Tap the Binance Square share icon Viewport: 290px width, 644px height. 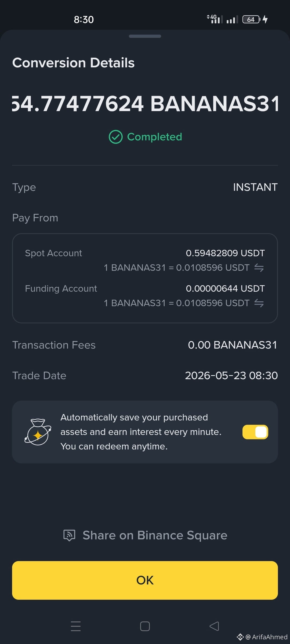[x=69, y=535]
